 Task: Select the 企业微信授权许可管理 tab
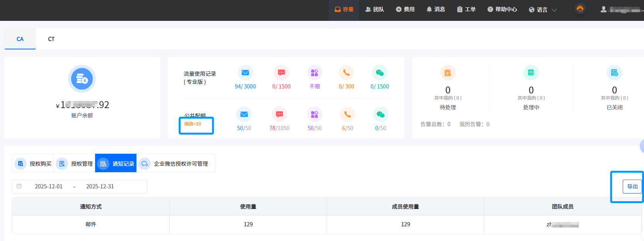176,163
